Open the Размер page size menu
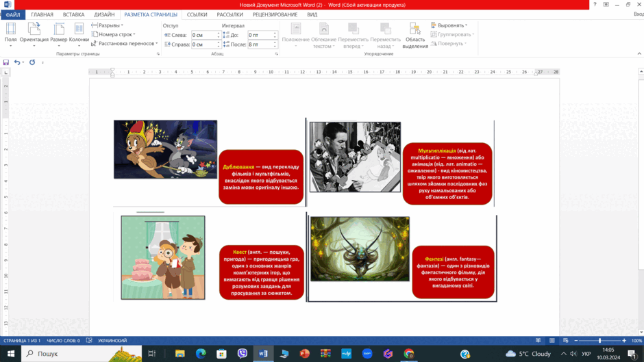Image resolution: width=644 pixels, height=362 pixels. [x=59, y=34]
